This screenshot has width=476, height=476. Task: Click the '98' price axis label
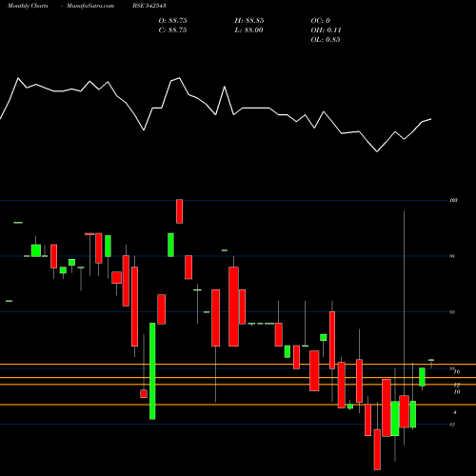pyautogui.click(x=452, y=256)
